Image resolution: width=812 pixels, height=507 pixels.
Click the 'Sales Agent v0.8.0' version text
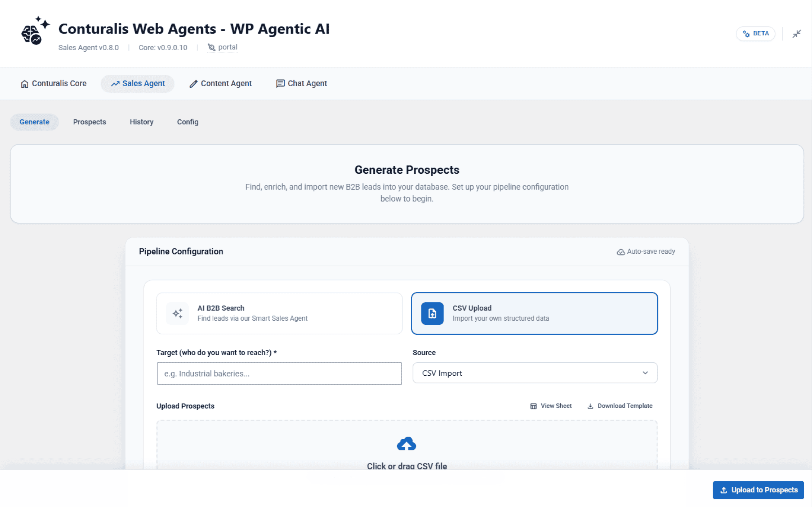click(89, 48)
